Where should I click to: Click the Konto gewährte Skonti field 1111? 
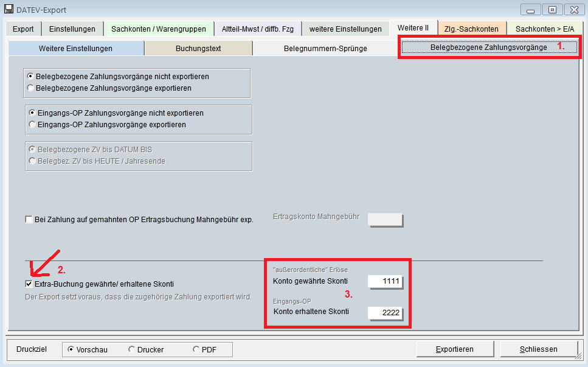pyautogui.click(x=386, y=281)
